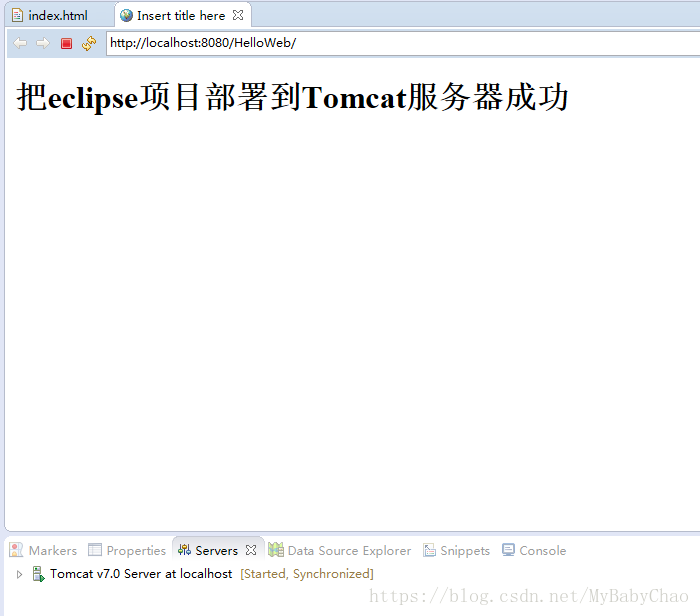This screenshot has height=616, width=700.
Task: Click the browser Back arrow icon
Action: point(20,43)
